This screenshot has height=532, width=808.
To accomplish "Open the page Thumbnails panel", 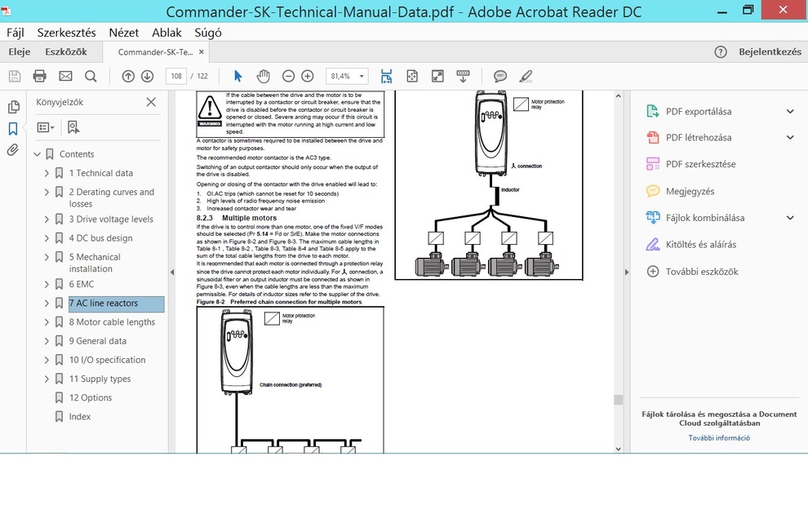I will [x=13, y=108].
